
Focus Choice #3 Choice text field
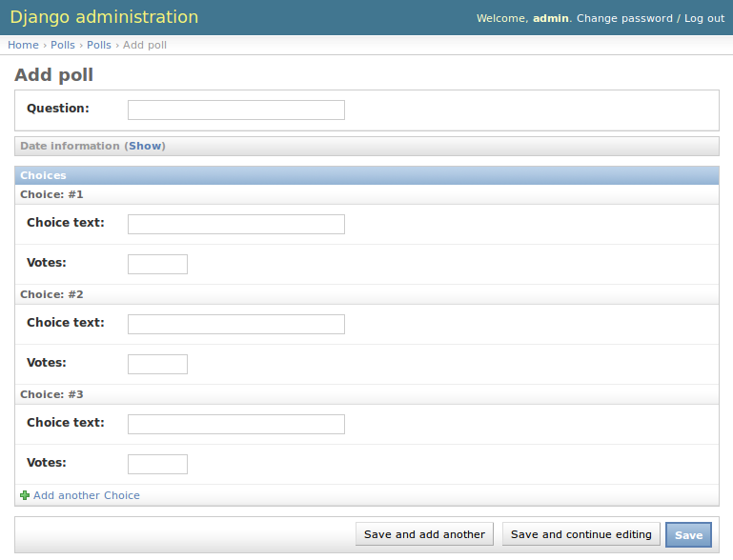[x=235, y=424]
